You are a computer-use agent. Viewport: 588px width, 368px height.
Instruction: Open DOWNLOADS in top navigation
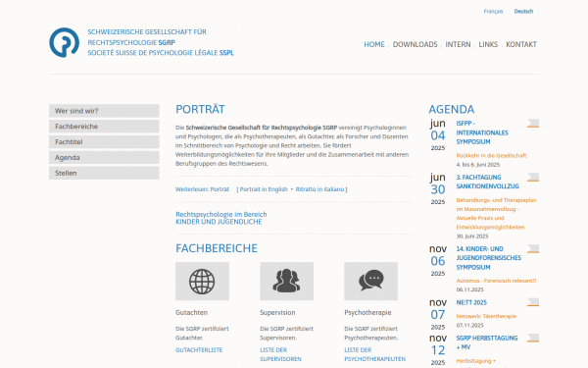click(416, 44)
